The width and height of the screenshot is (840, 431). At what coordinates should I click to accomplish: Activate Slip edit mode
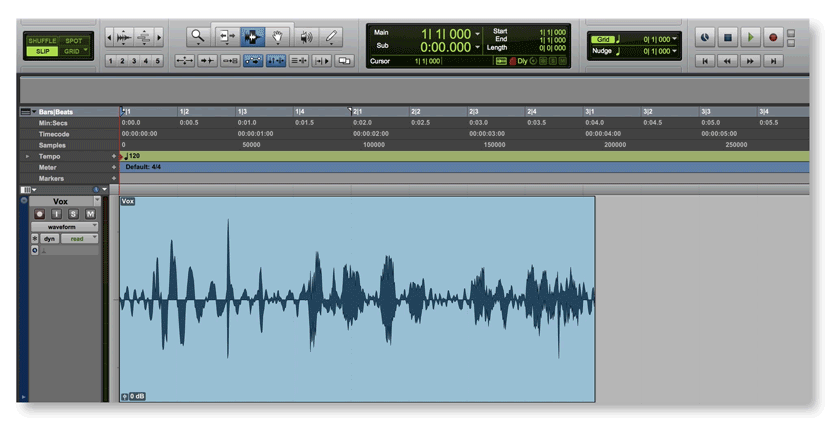coord(42,51)
